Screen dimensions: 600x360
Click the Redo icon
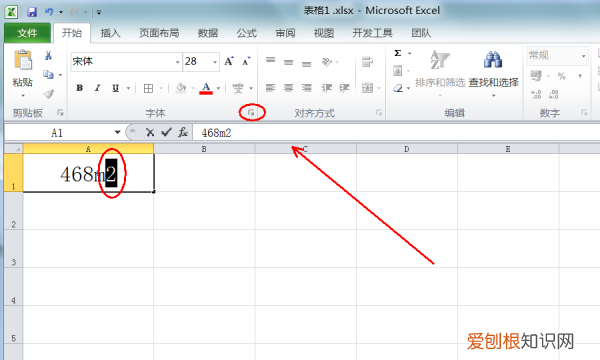click(74, 12)
